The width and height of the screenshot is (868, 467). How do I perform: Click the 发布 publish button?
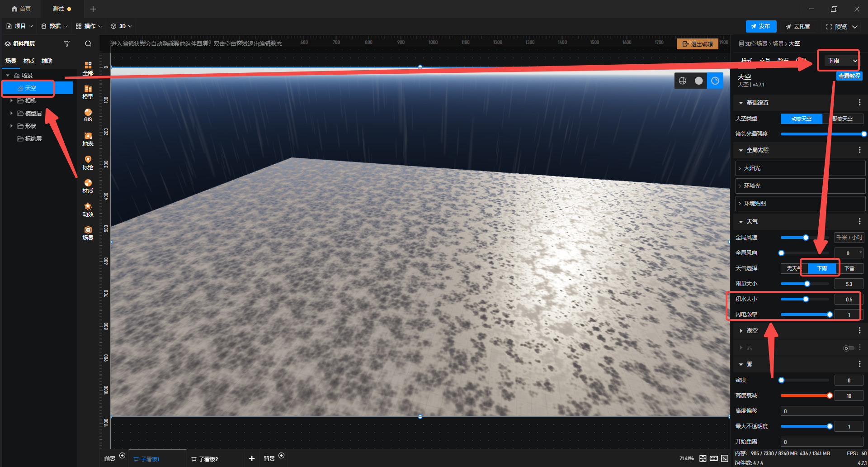point(761,26)
